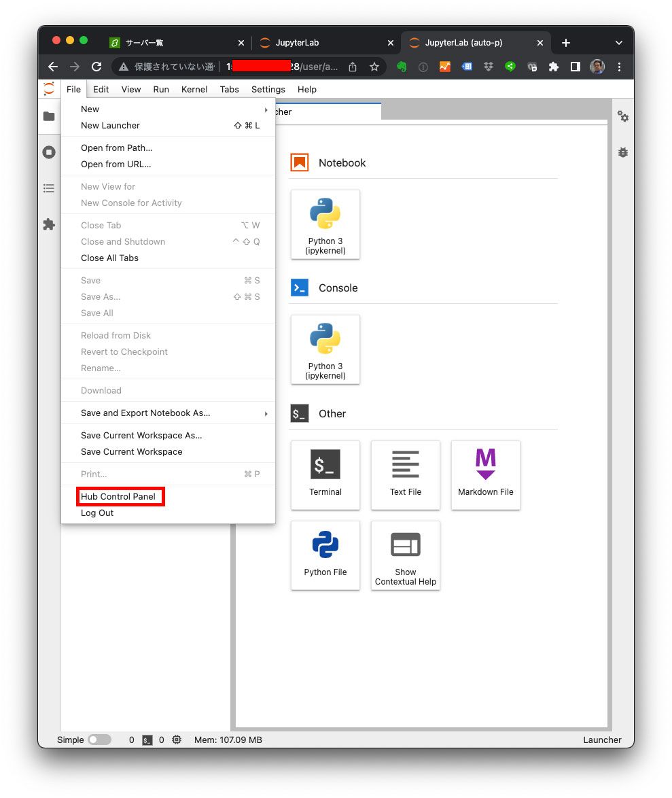
Task: Open the Settings menu
Action: point(268,89)
